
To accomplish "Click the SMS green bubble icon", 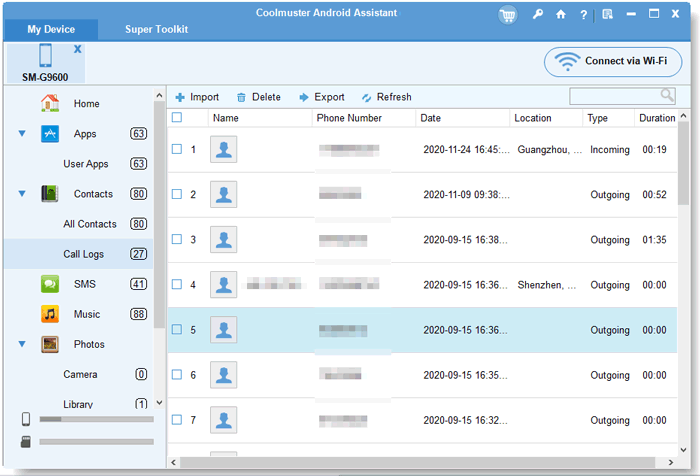I will pos(50,284).
